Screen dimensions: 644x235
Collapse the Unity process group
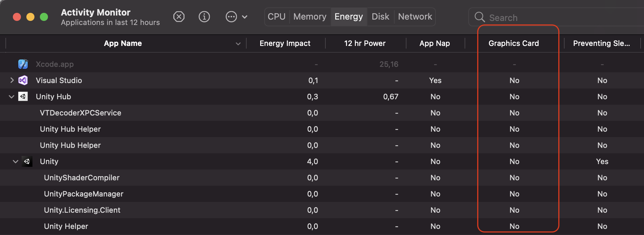16,161
